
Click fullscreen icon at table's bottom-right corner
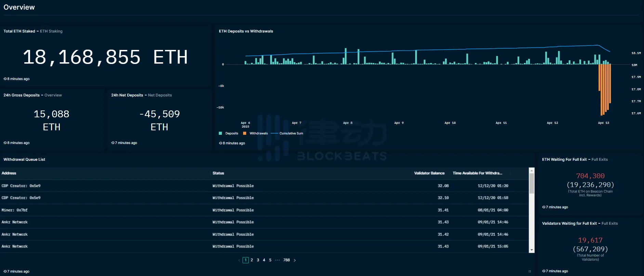pyautogui.click(x=530, y=271)
